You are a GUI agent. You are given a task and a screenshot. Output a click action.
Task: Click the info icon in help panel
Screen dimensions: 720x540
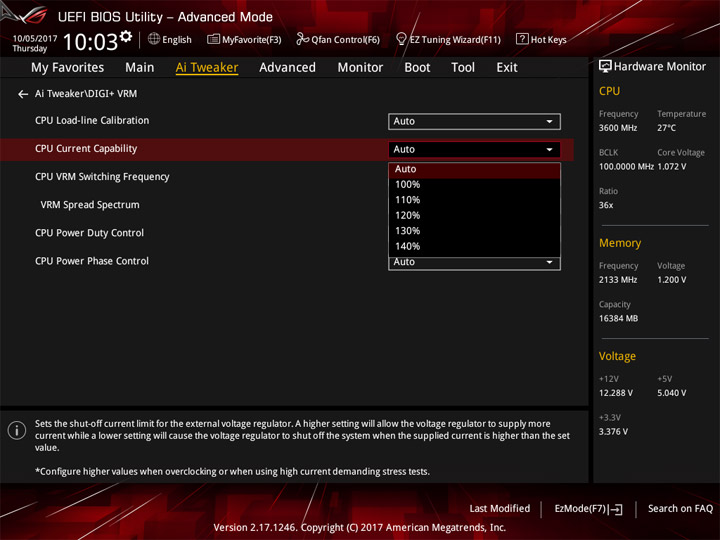click(17, 430)
